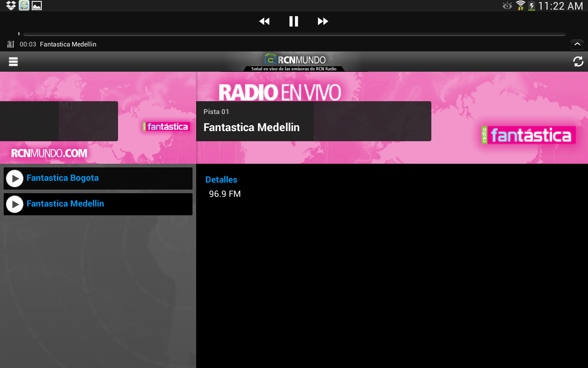Open the hamburger menu
Viewport: 588px width, 368px height.
13,62
